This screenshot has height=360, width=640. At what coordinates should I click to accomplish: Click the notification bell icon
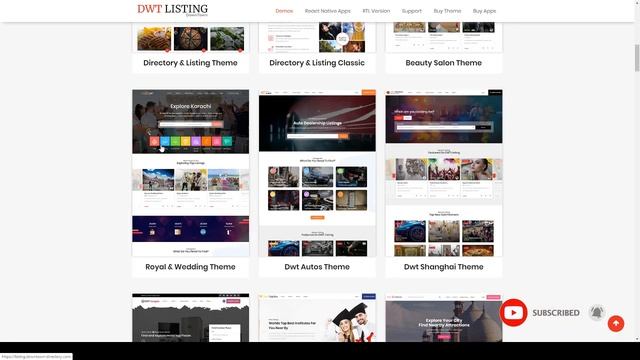pyautogui.click(x=597, y=313)
